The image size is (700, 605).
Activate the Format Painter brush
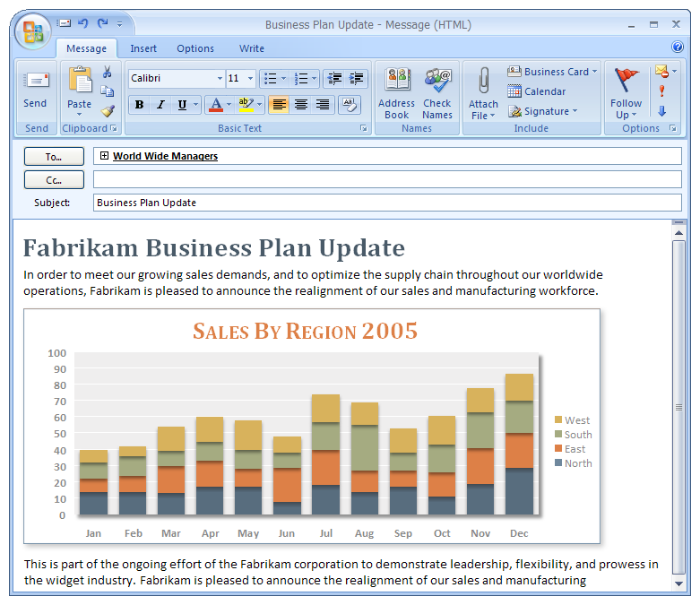(x=108, y=110)
